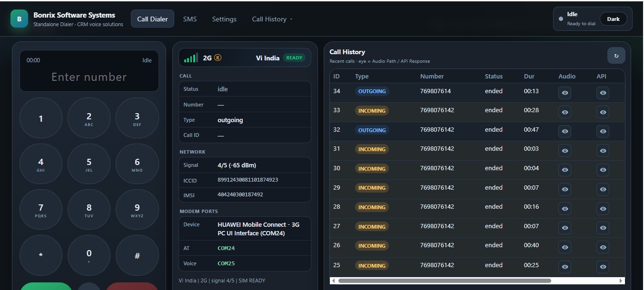The image size is (644, 290).
Task: Click the scrollbar right arrow in Call History
Action: (x=621, y=280)
